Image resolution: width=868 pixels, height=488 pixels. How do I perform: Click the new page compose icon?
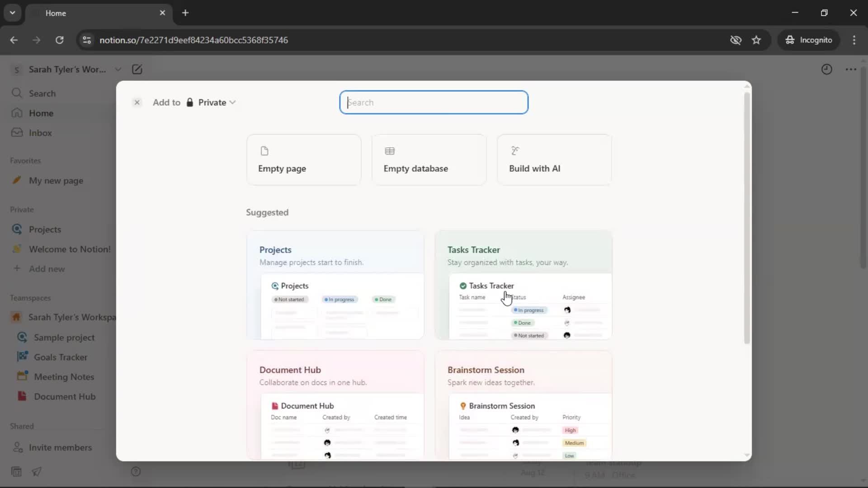[137, 70]
